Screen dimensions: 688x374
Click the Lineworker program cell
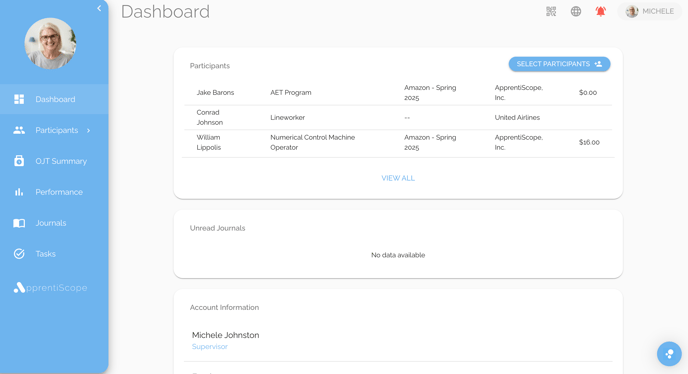tap(287, 118)
